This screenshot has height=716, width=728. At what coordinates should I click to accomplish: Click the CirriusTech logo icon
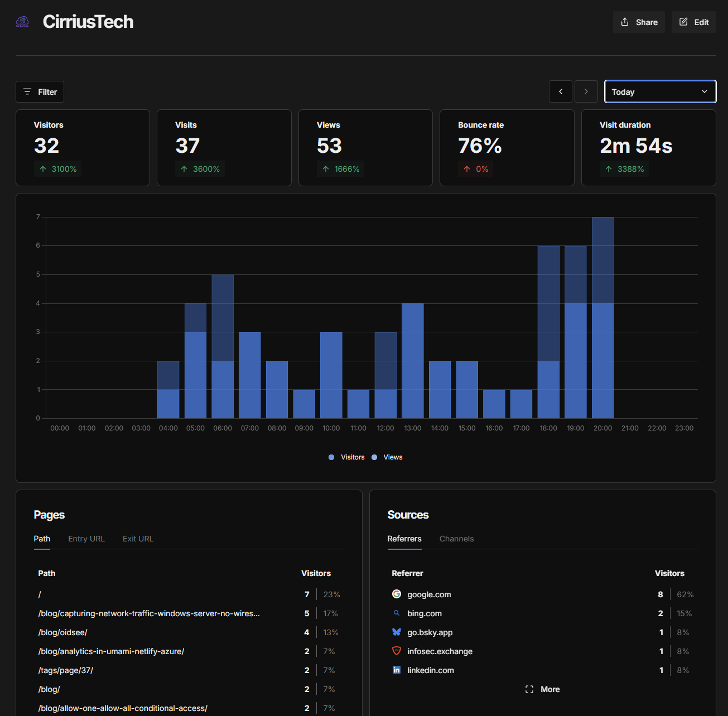click(x=22, y=22)
